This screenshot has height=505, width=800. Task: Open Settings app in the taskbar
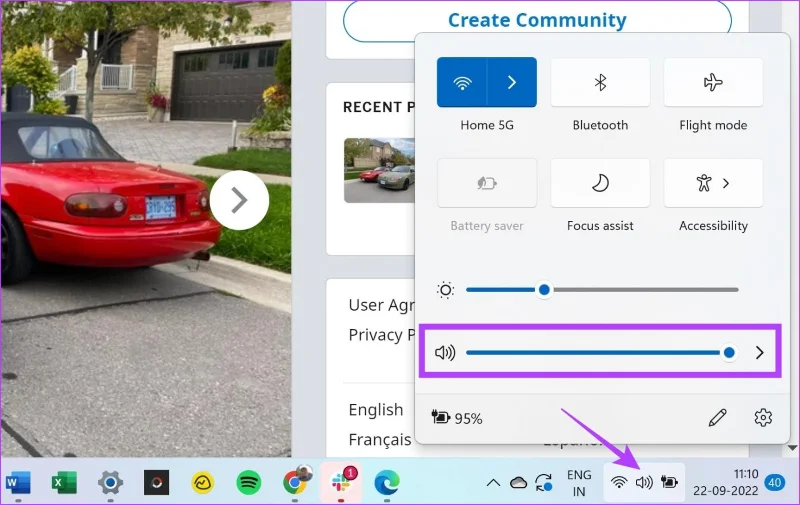tap(110, 483)
